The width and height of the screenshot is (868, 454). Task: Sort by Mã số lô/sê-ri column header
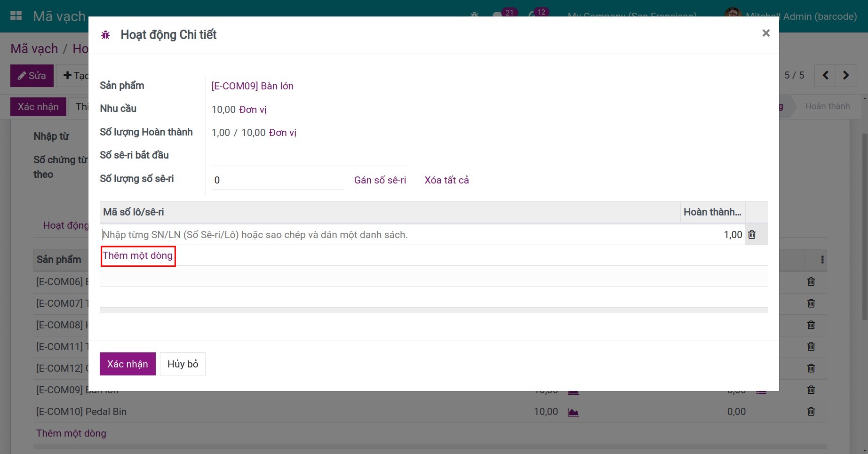(390, 212)
